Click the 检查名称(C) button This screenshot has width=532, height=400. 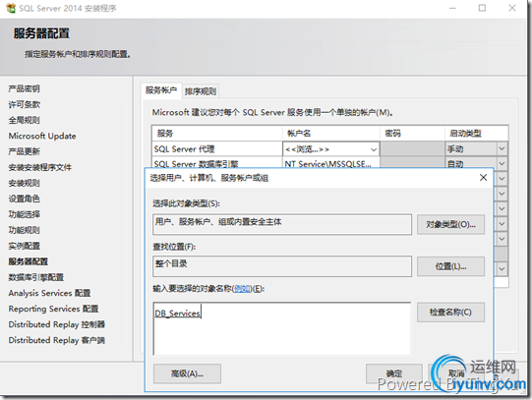pos(450,312)
